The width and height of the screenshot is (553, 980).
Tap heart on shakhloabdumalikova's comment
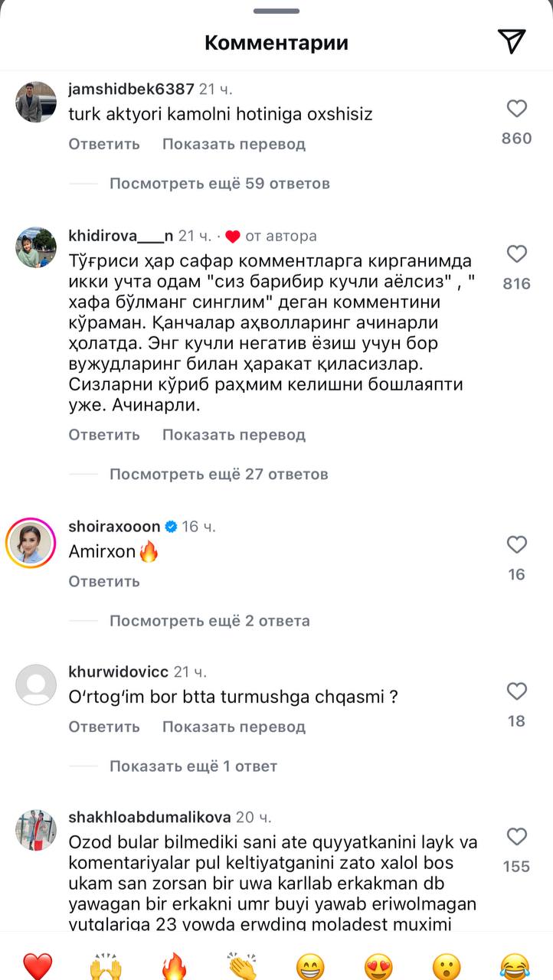(517, 836)
